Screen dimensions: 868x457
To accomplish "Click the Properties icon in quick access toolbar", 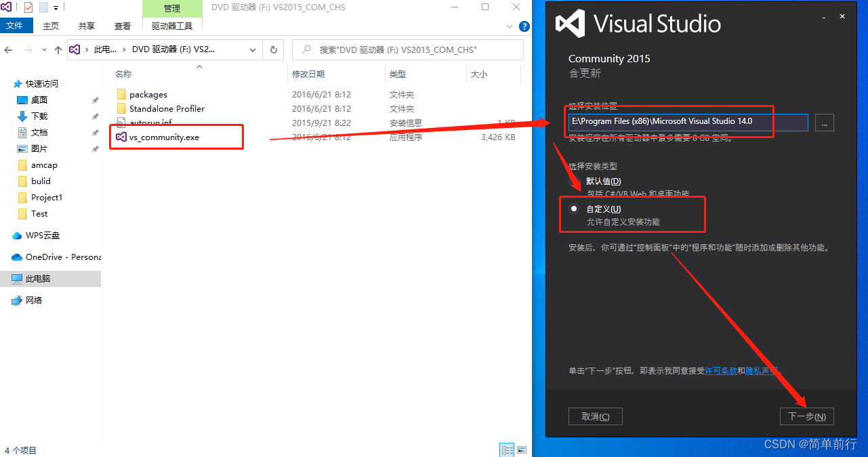I will [x=28, y=7].
